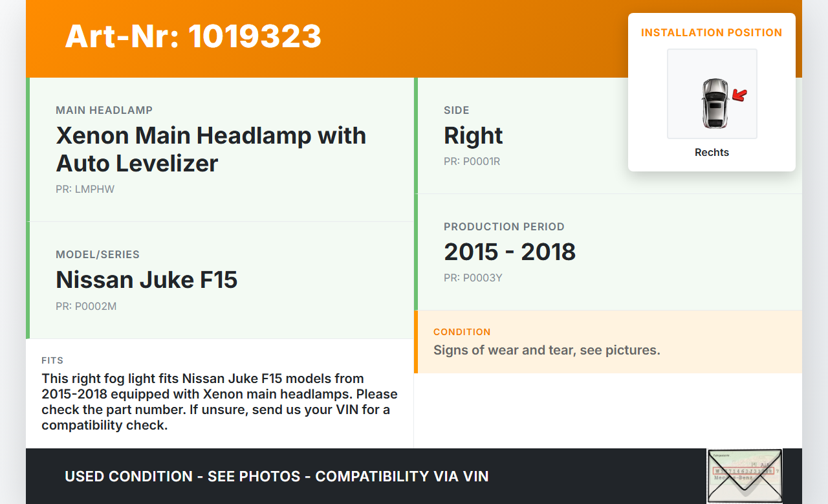
Task: Click the PR: LMPHW code
Action: 85,190
